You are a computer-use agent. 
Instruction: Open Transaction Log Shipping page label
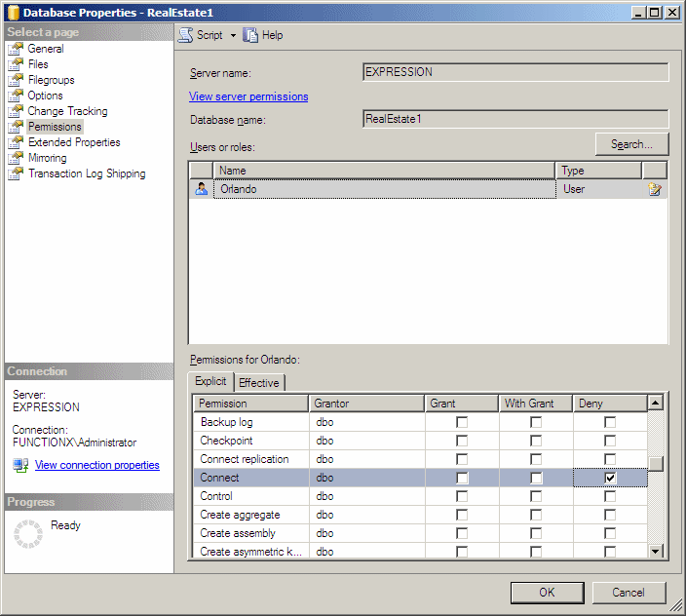click(x=87, y=173)
